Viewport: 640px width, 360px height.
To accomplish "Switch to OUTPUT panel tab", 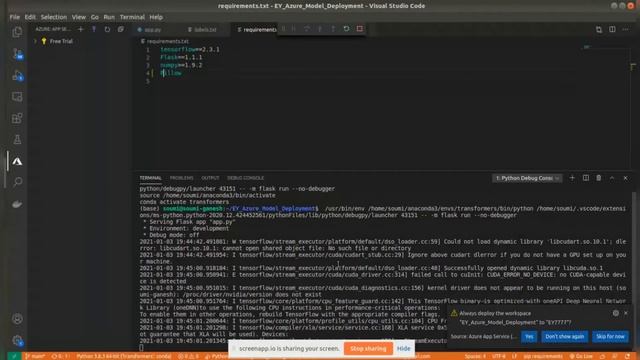I will pyautogui.click(x=210, y=178).
